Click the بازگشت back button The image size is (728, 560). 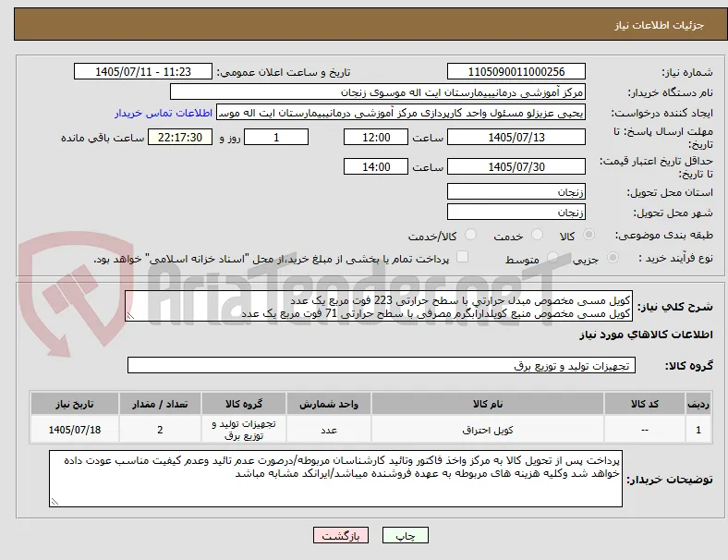click(x=341, y=535)
